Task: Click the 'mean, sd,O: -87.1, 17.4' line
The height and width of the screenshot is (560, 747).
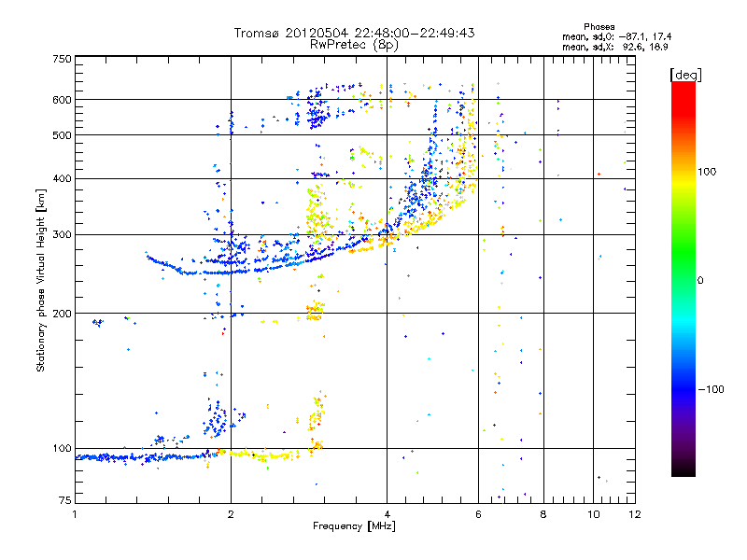Action: click(617, 36)
